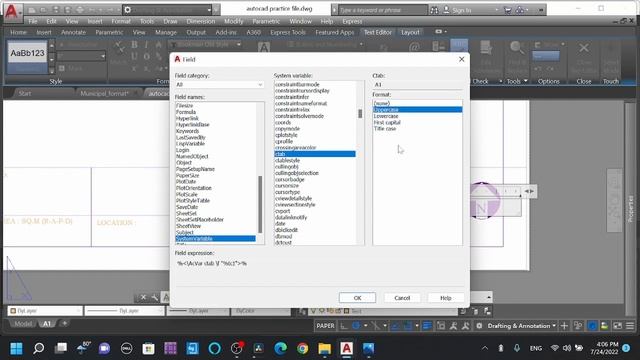640x360 pixels.
Task: Toggle hardware acceleration blue icon in status bar
Action: click(x=592, y=326)
